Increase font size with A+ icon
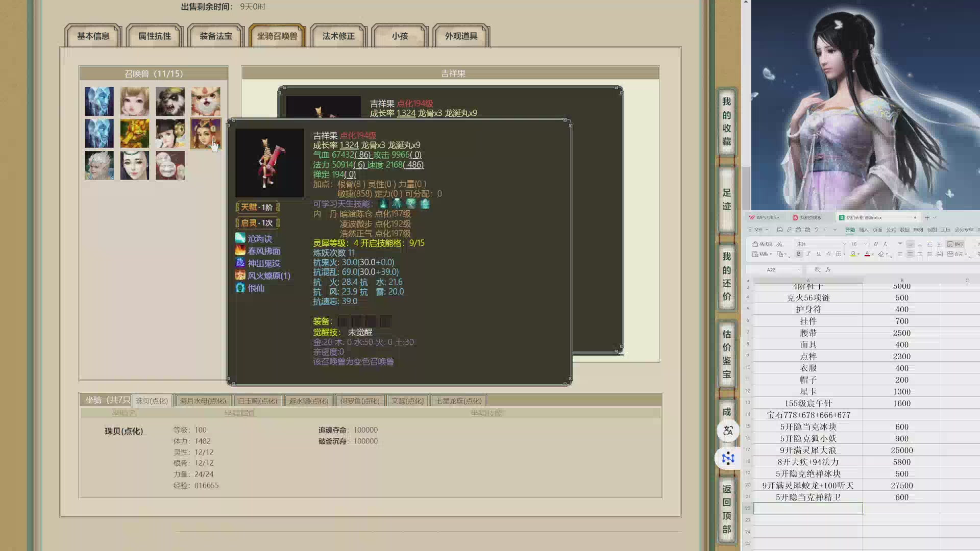 pos(876,244)
